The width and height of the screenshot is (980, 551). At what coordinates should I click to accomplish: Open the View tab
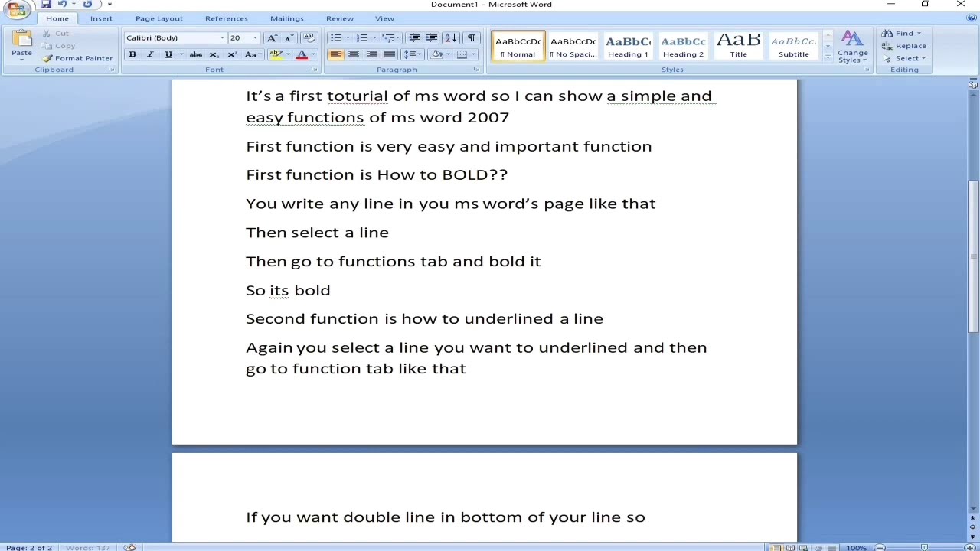pyautogui.click(x=384, y=18)
